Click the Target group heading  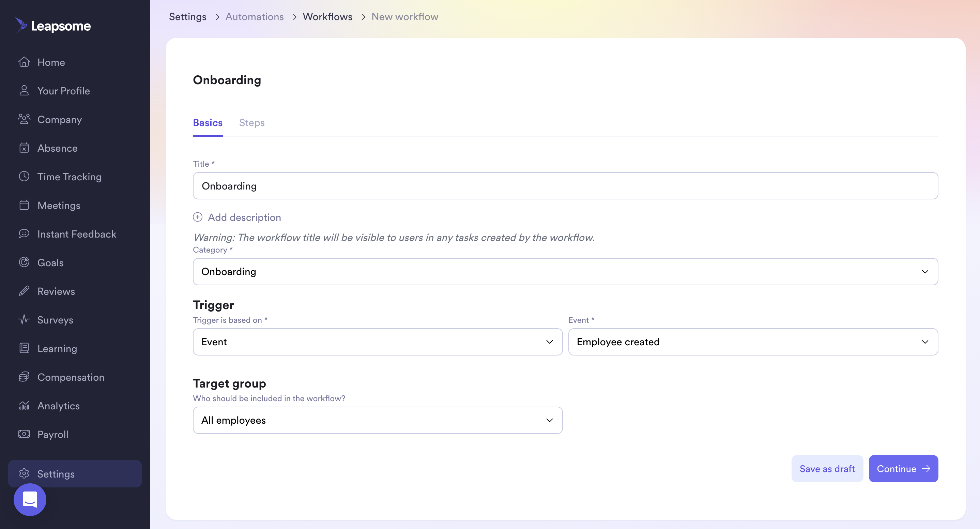pos(229,383)
